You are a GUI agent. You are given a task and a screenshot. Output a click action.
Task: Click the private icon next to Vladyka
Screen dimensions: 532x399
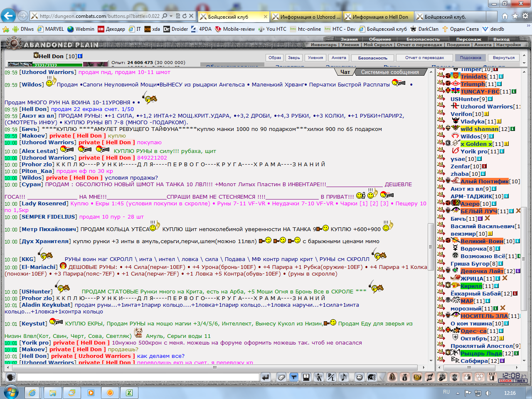pos(441,121)
